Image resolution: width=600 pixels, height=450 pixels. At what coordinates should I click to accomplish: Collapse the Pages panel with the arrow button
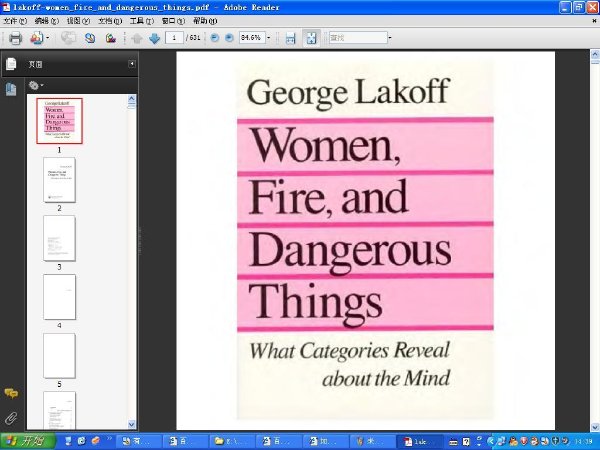pos(132,64)
